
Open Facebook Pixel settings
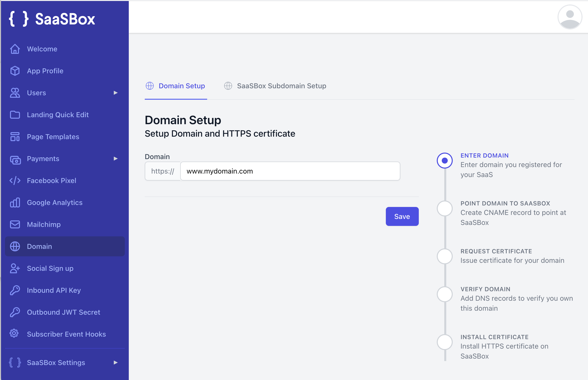click(x=65, y=181)
